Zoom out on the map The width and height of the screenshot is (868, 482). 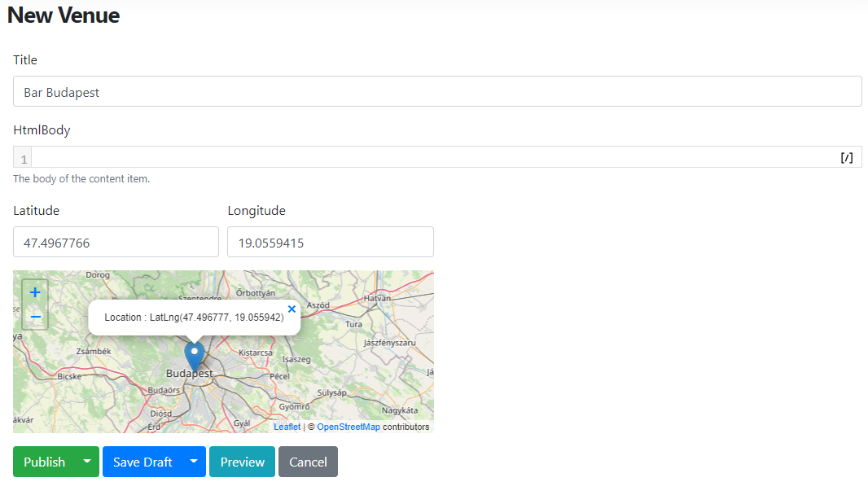(35, 317)
